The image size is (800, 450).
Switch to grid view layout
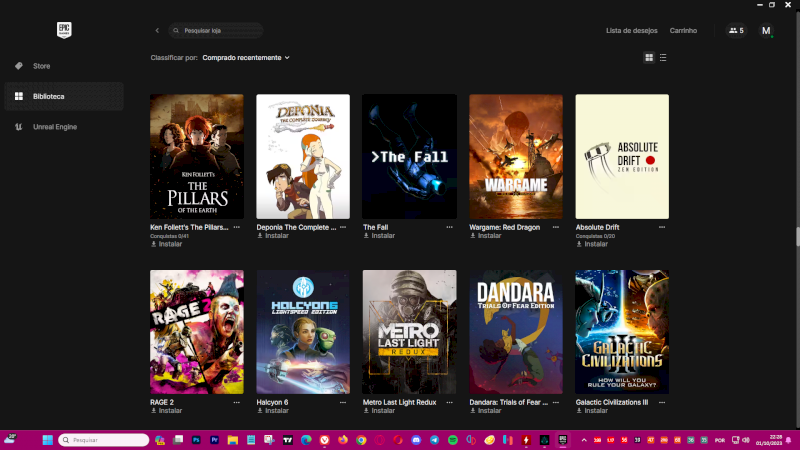[x=649, y=58]
